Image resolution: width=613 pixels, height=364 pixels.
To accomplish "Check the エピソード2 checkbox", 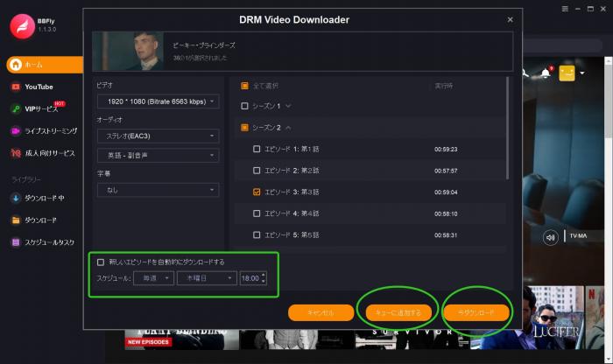I will (257, 171).
